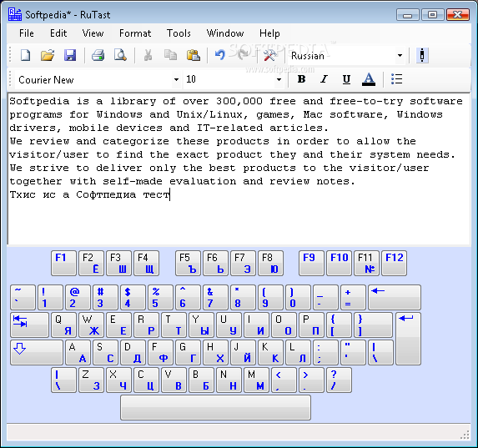The image size is (478, 448).
Task: Save the document with floppy disk icon
Action: [x=70, y=56]
